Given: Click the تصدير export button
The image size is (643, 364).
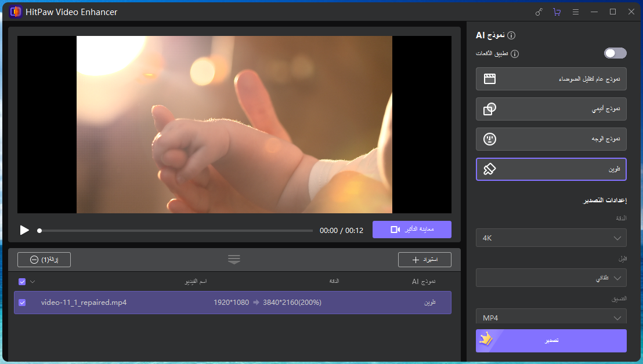Looking at the screenshot, I should [551, 341].
